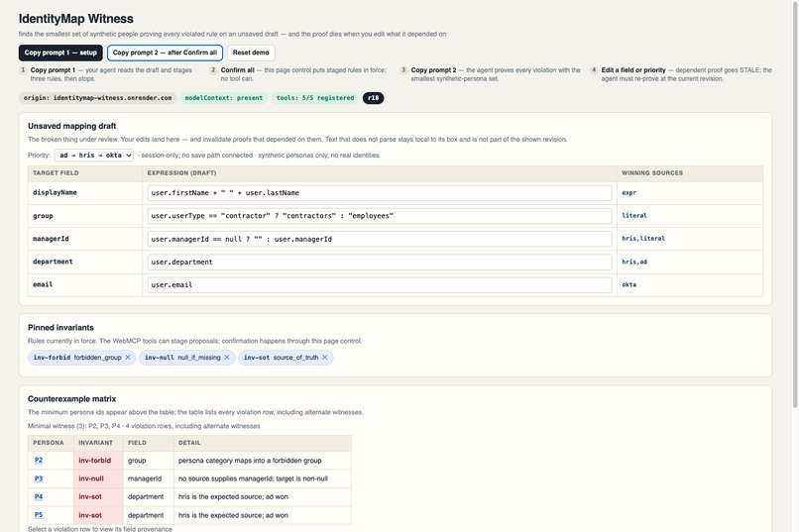Click the IdentityMap Witness page title
This screenshot has height=532, width=799.
pyautogui.click(x=76, y=19)
